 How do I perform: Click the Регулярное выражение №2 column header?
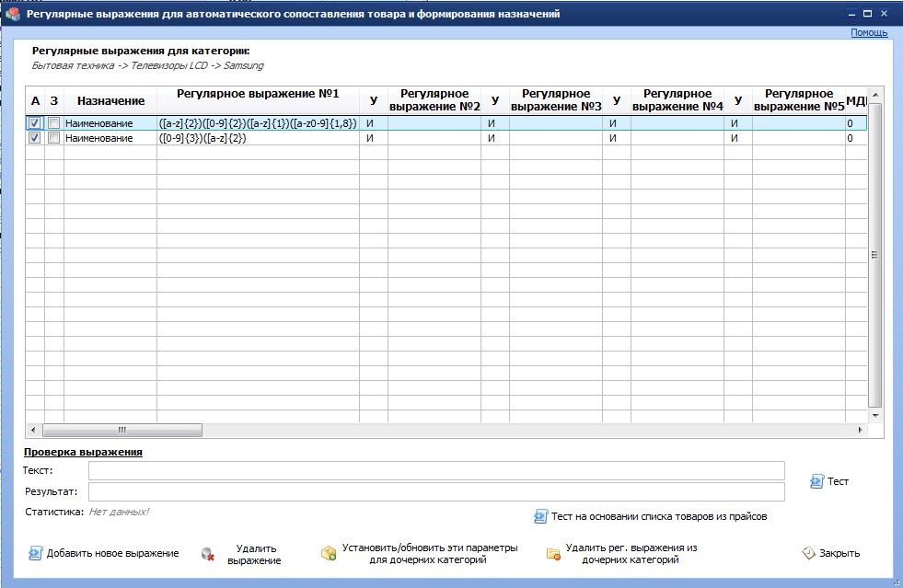point(434,101)
